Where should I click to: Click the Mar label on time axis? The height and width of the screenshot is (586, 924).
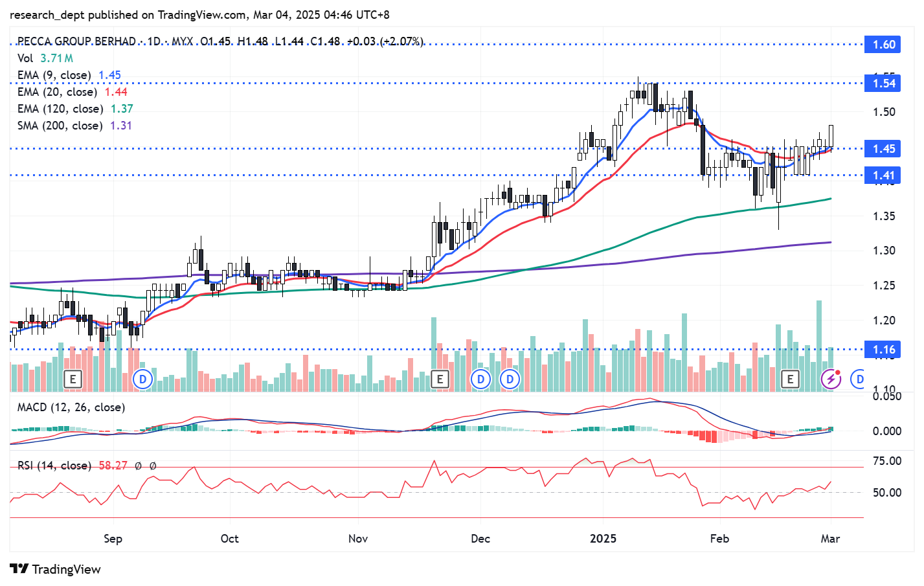pyautogui.click(x=830, y=539)
